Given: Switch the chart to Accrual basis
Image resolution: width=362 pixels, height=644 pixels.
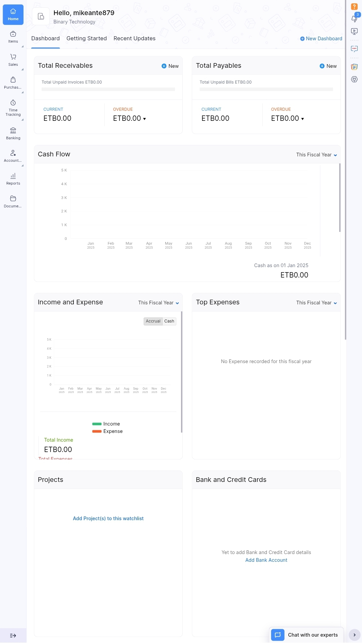Looking at the screenshot, I should coord(153,321).
